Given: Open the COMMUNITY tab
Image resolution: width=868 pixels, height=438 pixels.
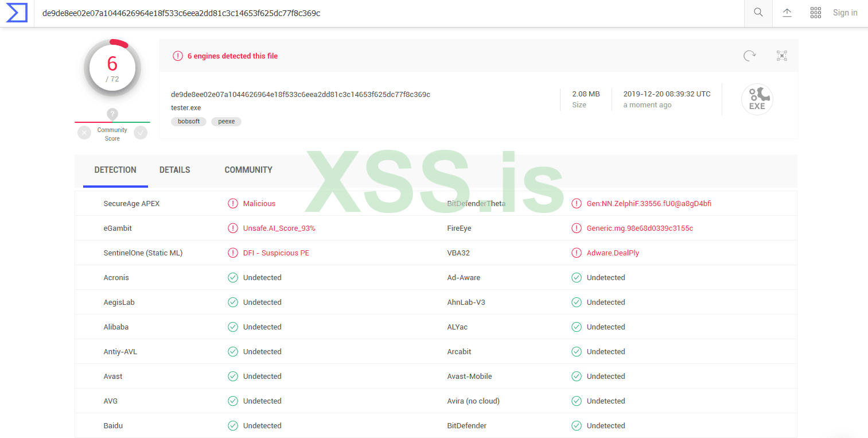Looking at the screenshot, I should (248, 170).
